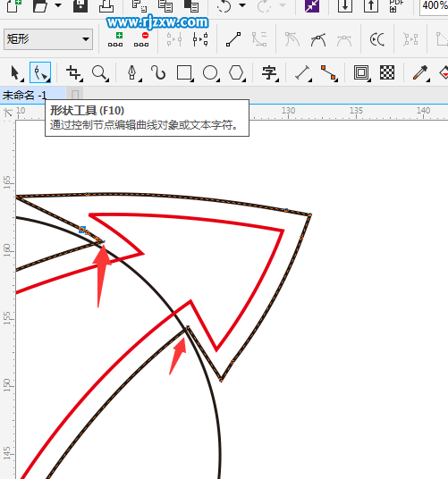Click the Smooth node icon
This screenshot has height=479, width=448.
pyautogui.click(x=318, y=39)
